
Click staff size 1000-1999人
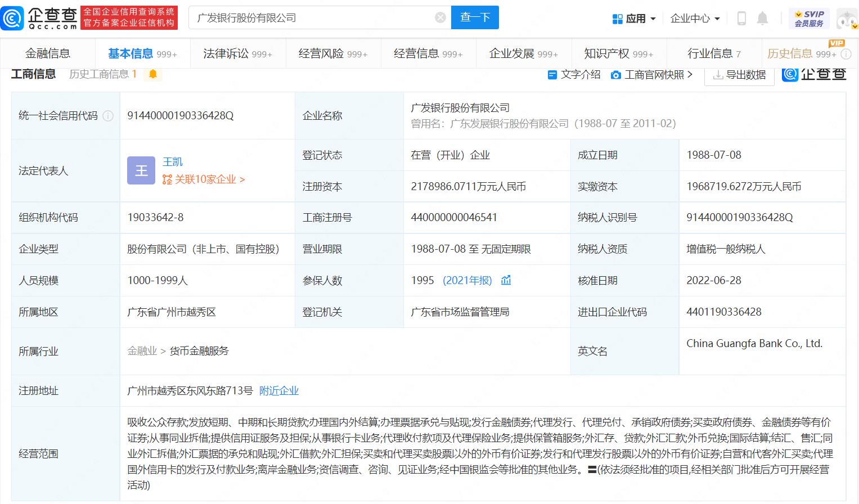pos(158,281)
